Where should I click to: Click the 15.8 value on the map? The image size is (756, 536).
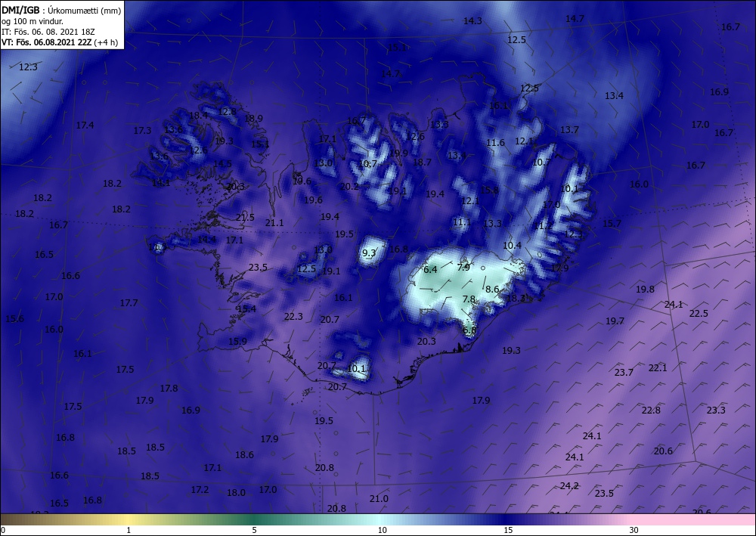[489, 191]
